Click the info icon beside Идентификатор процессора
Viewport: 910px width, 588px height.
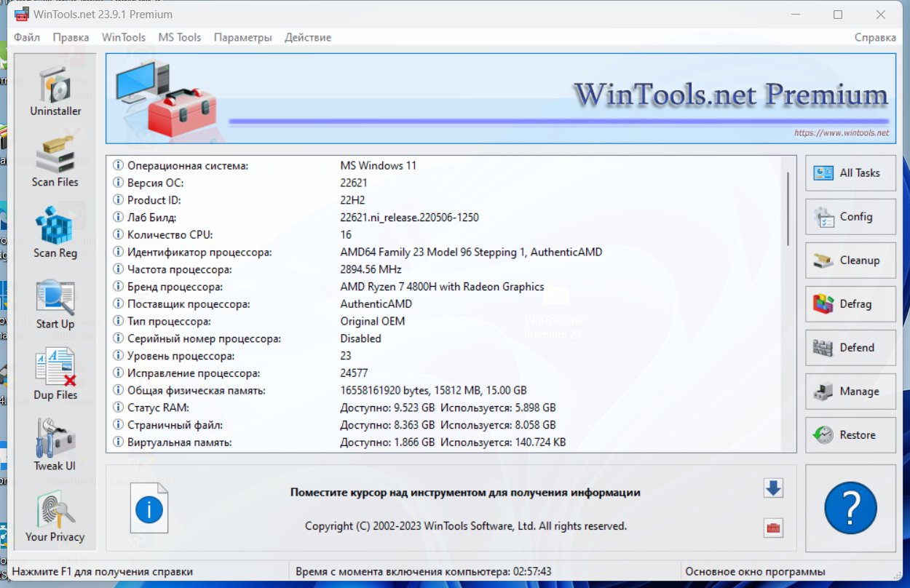pos(119,252)
